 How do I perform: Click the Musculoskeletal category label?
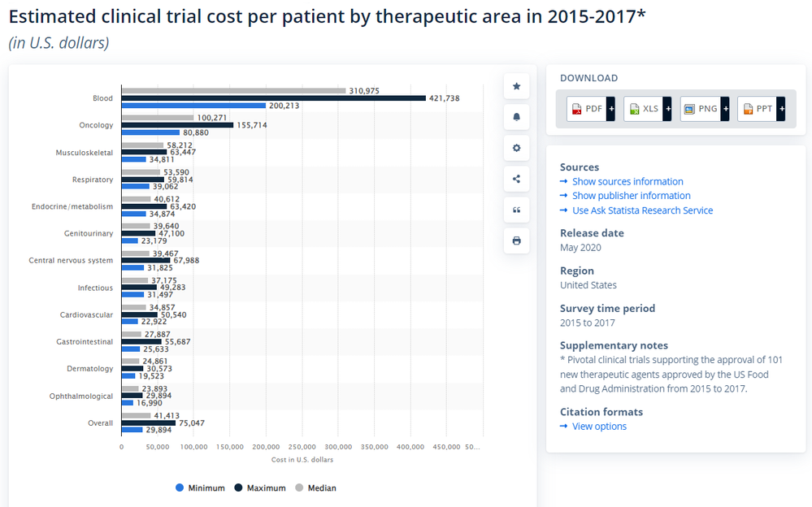tap(85, 153)
